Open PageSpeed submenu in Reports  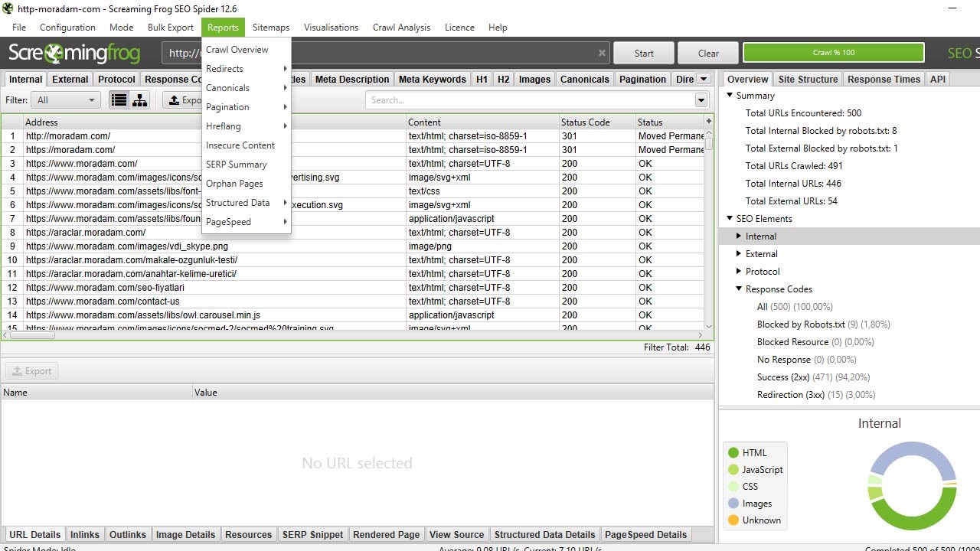[247, 222]
